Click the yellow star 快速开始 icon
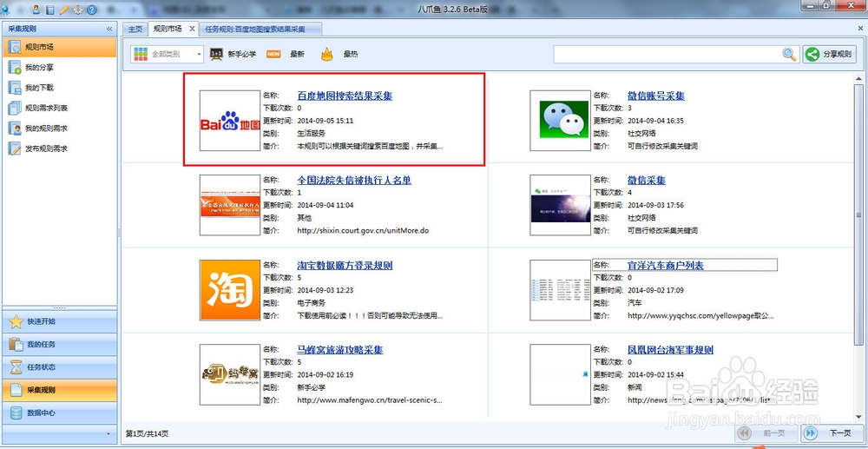The width and height of the screenshot is (868, 449). point(16,321)
